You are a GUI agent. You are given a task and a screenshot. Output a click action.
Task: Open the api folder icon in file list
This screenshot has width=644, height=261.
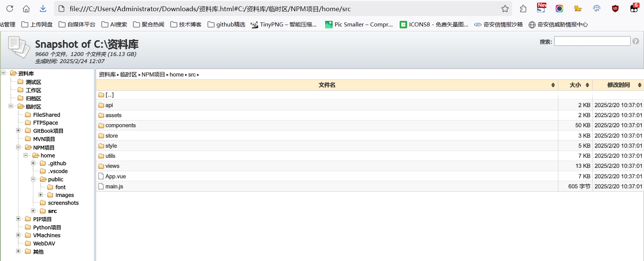[x=101, y=105]
